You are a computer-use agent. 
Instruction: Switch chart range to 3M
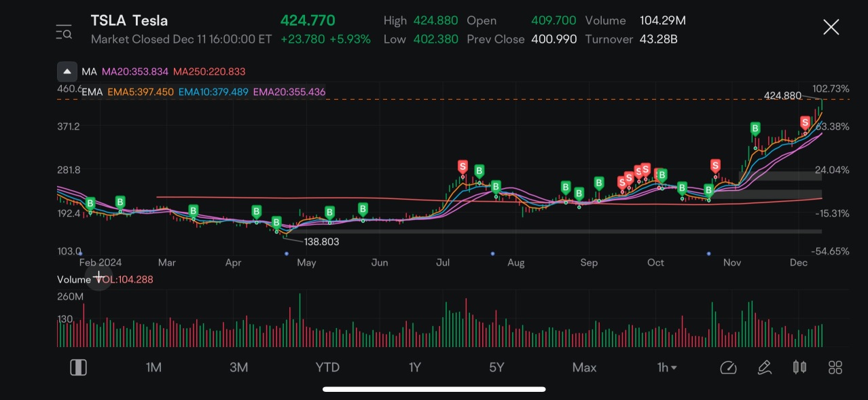(238, 367)
